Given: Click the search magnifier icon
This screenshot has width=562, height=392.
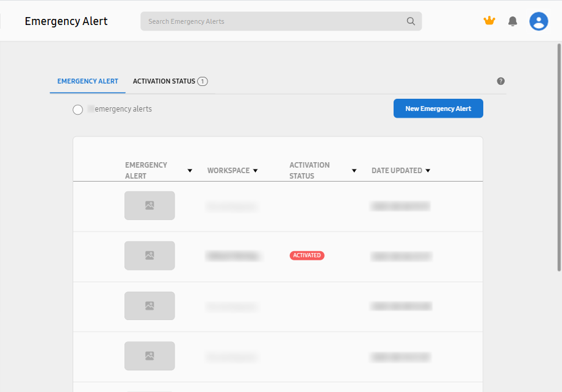Looking at the screenshot, I should pos(411,21).
